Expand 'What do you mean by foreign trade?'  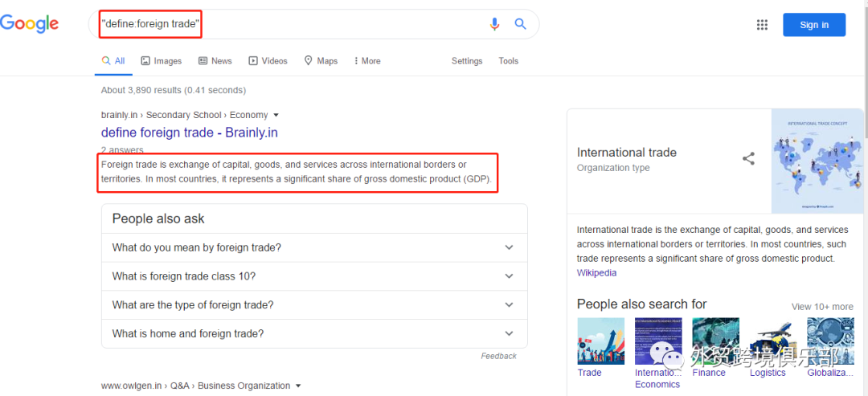tap(314, 247)
